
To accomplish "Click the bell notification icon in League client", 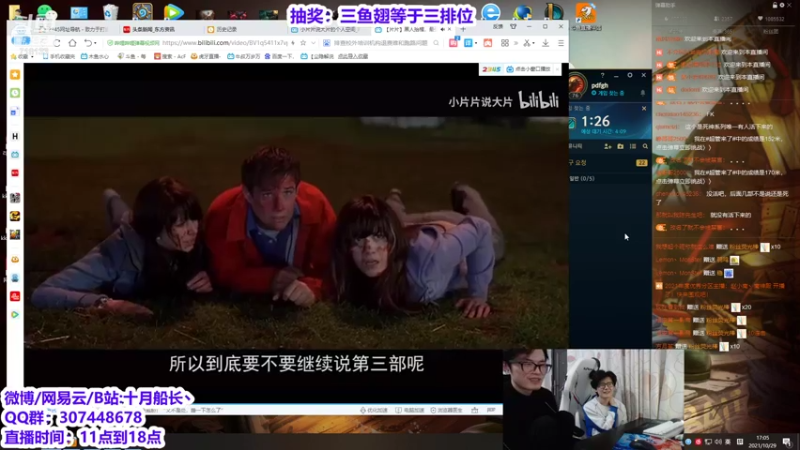I will pos(643,93).
